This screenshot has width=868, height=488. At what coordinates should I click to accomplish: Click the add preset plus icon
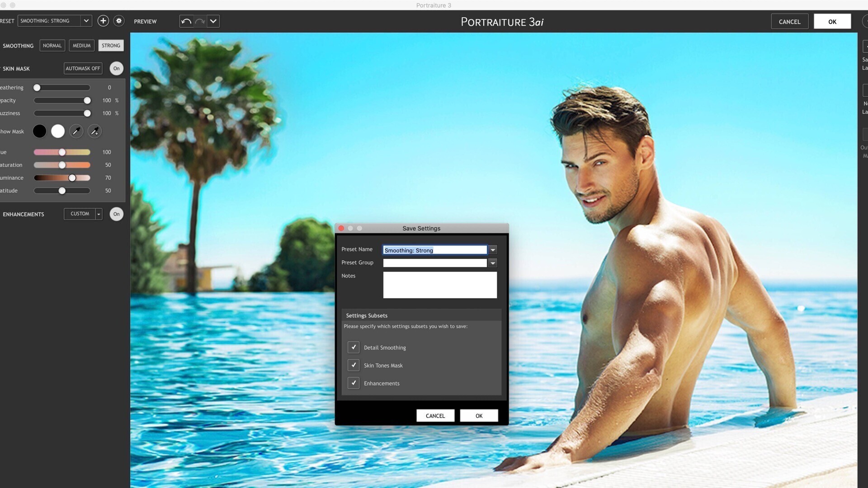(103, 21)
